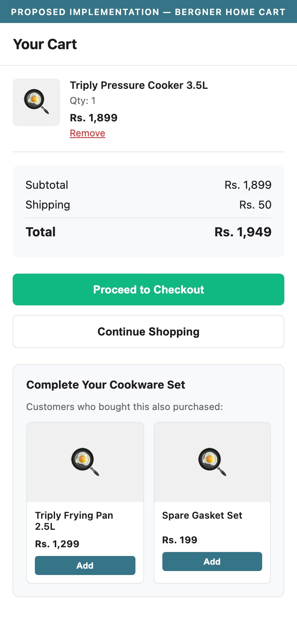Click the Spare Gasket Set name
Image resolution: width=297 pixels, height=644 pixels.
[x=202, y=516]
